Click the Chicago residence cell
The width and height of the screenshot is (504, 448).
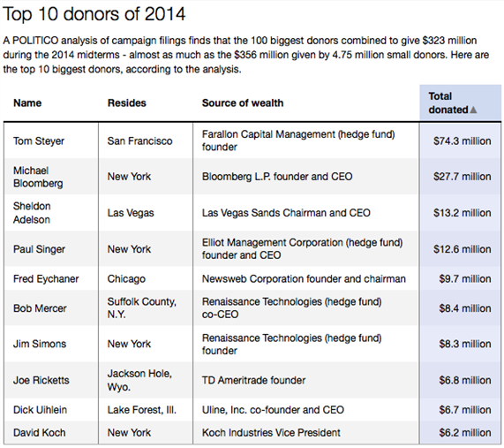point(146,278)
